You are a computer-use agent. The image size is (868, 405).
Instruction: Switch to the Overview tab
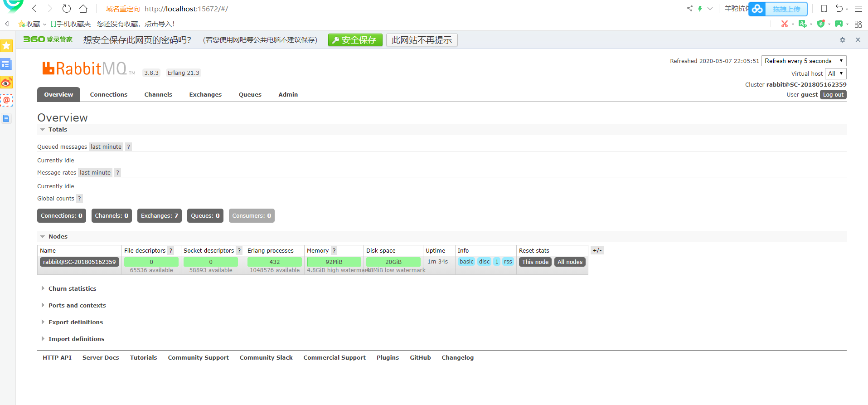(58, 94)
